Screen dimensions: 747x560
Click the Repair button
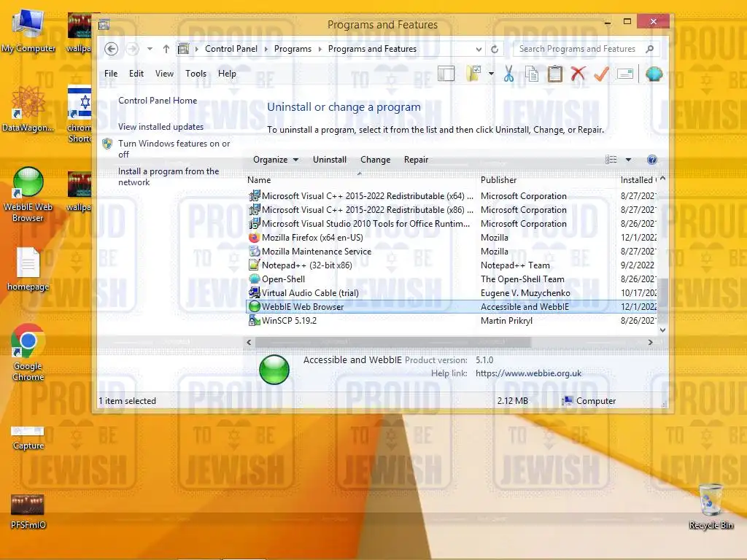pyautogui.click(x=416, y=160)
